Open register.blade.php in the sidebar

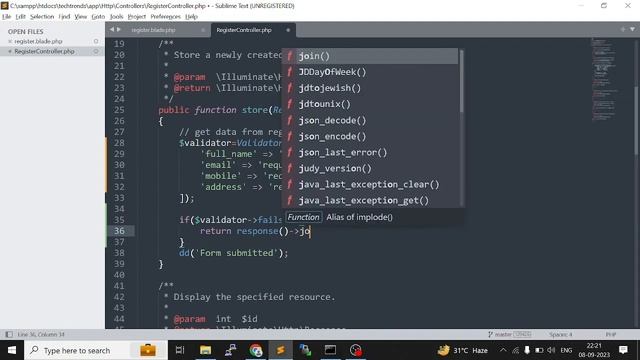(38, 41)
